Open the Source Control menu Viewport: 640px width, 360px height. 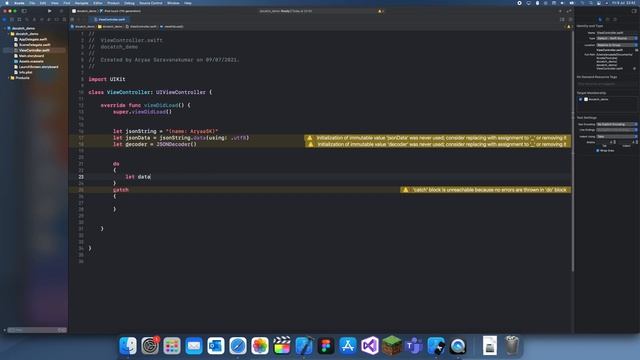(x=151, y=3)
